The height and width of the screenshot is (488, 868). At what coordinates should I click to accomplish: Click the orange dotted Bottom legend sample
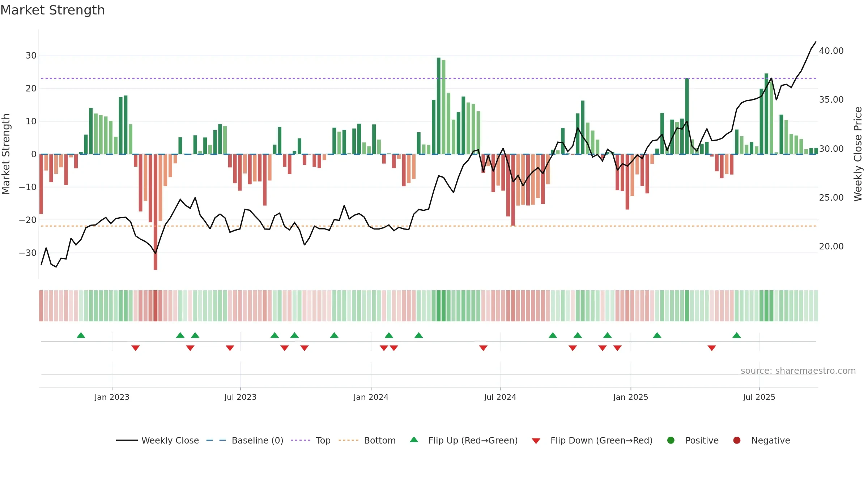coord(349,440)
